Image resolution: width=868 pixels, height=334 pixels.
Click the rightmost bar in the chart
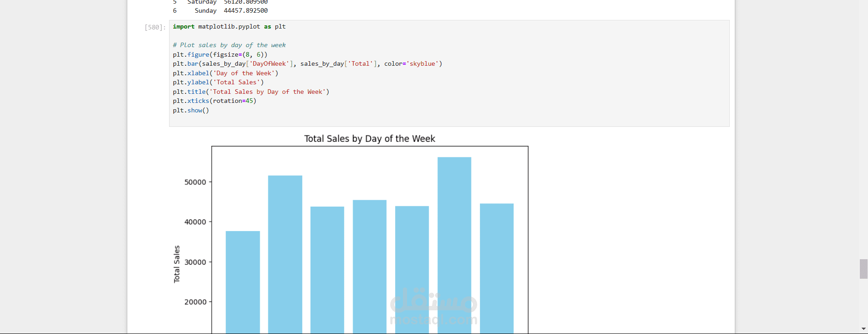click(496, 267)
